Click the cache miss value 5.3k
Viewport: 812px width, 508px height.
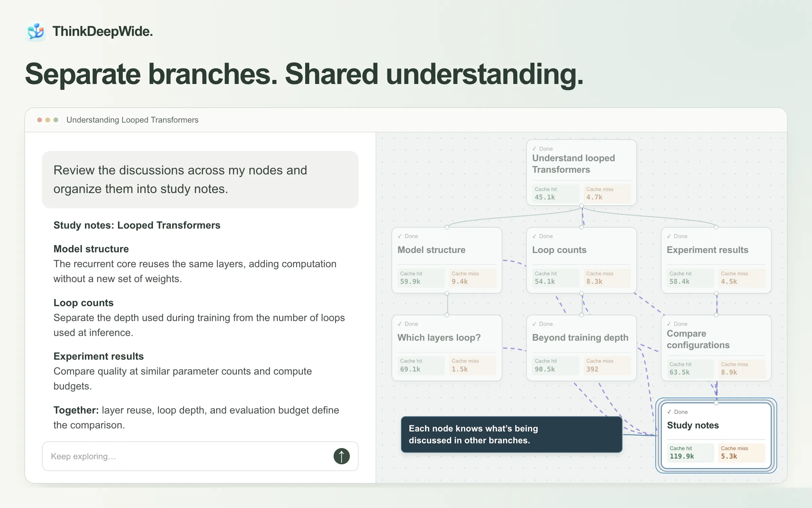729,456
